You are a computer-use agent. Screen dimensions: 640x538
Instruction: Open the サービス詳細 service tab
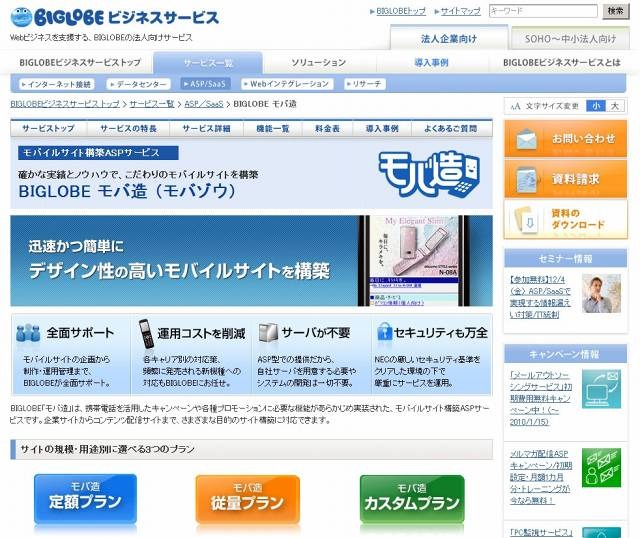207,129
